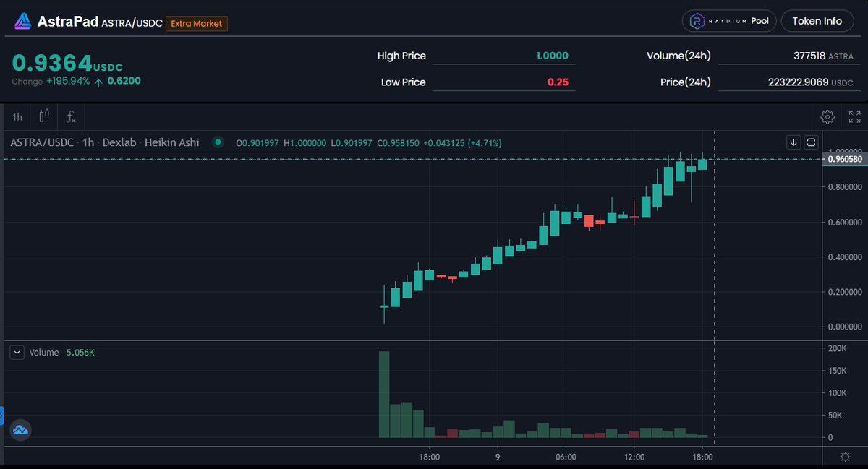Click the 18:00 time axis label on left

click(x=430, y=457)
